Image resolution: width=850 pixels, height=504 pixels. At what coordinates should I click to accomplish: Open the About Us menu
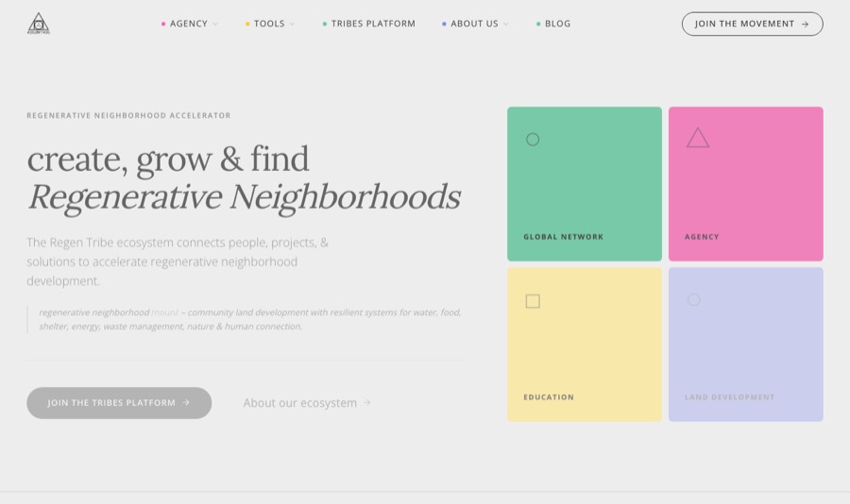tap(475, 24)
